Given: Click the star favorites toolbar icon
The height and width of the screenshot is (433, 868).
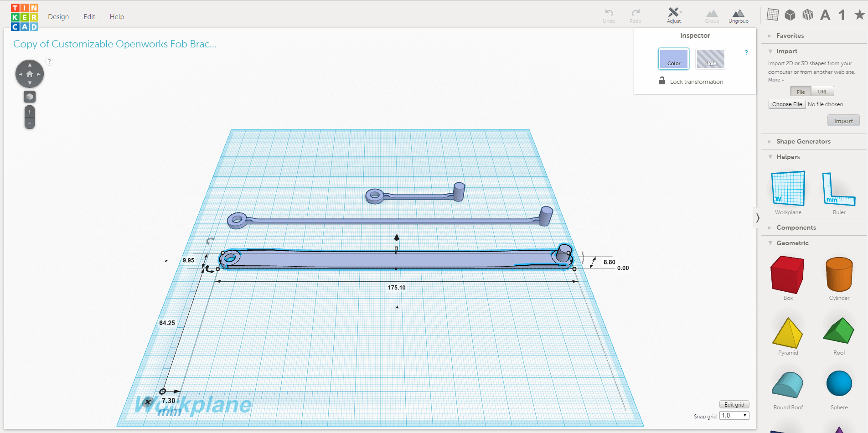Looking at the screenshot, I should (860, 15).
